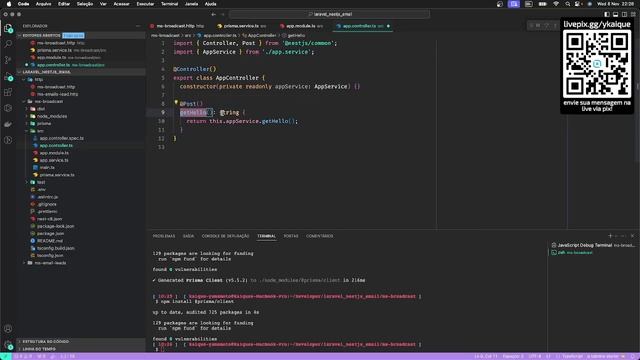The width and height of the screenshot is (640, 360).
Task: Open the Editar menu
Action: [64, 4]
